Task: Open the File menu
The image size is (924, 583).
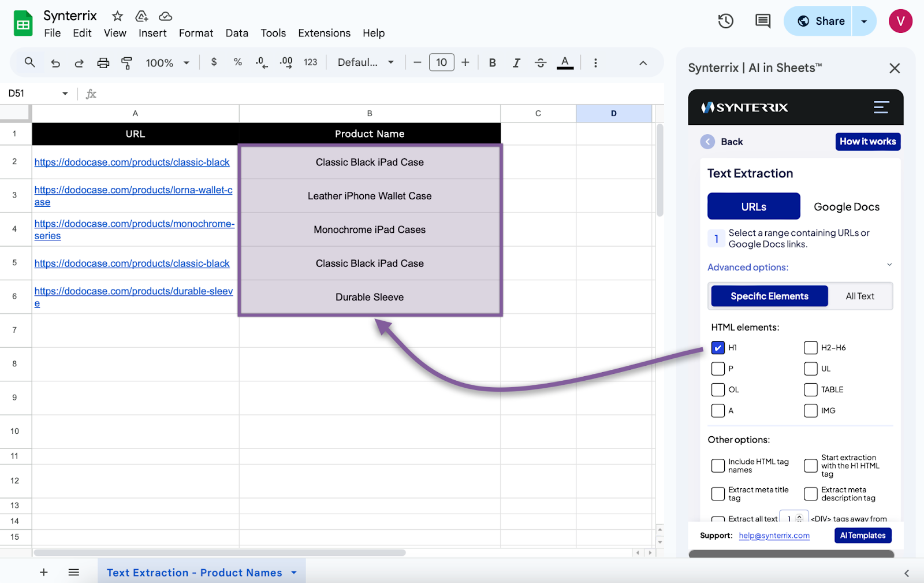Action: [x=52, y=33]
